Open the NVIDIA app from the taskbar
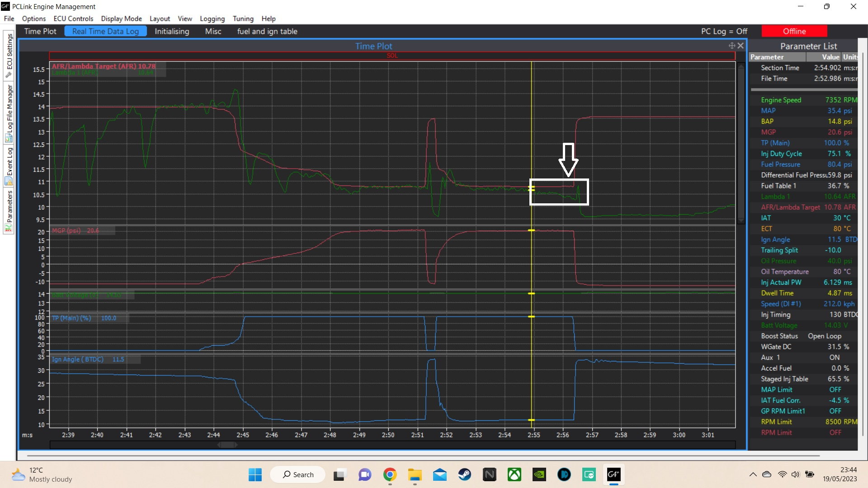The image size is (868, 488). (x=539, y=474)
